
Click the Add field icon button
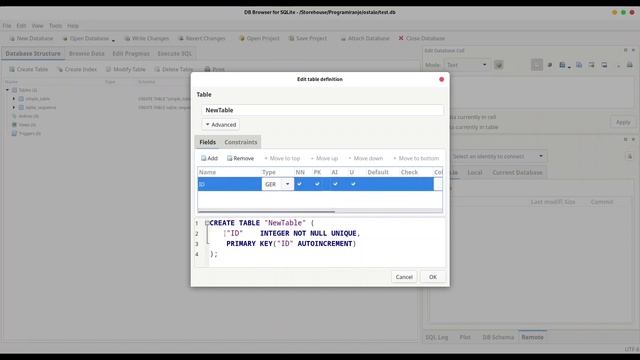click(209, 158)
